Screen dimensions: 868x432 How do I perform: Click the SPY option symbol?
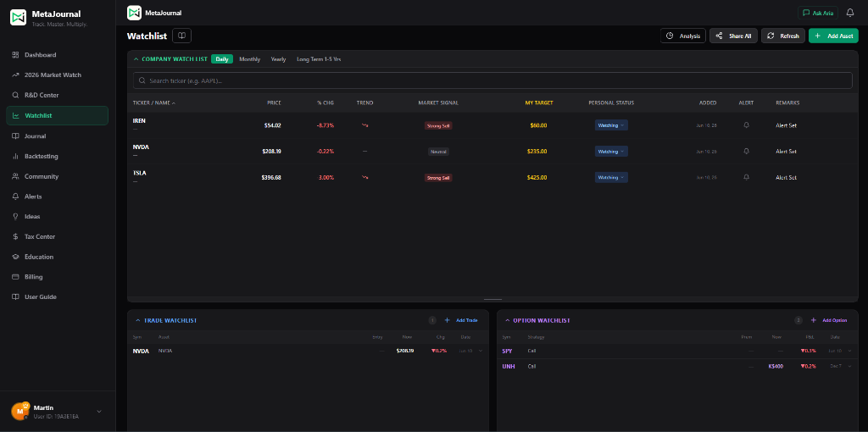pos(507,351)
